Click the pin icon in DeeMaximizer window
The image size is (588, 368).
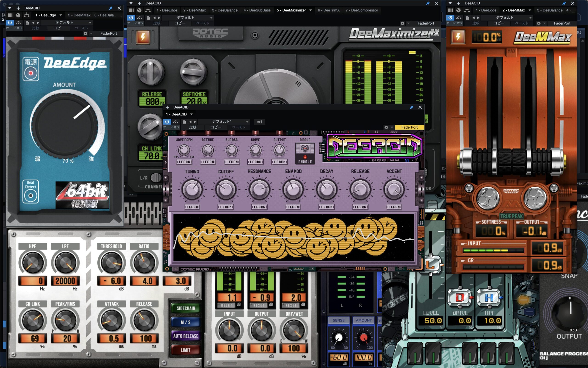pos(428,3)
